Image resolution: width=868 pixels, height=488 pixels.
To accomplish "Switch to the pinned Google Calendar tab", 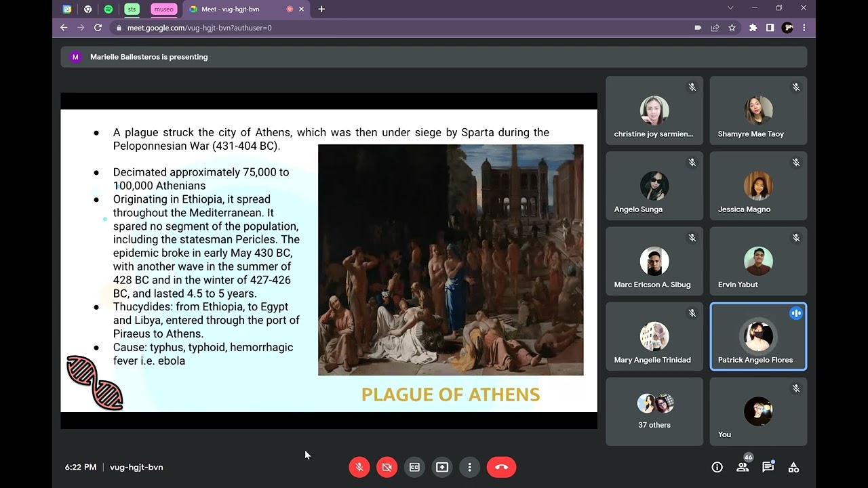I will tap(67, 9).
